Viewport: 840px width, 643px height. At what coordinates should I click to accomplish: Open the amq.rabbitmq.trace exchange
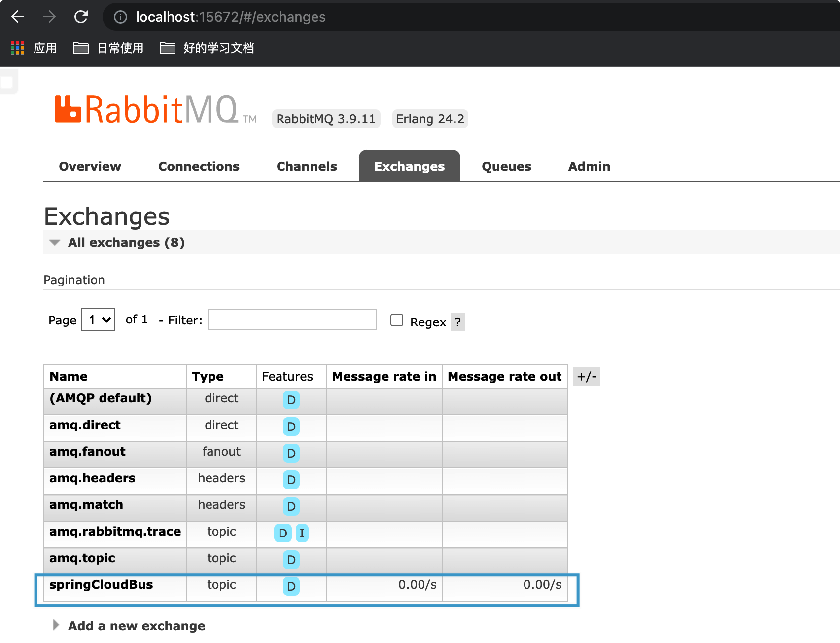(x=115, y=532)
